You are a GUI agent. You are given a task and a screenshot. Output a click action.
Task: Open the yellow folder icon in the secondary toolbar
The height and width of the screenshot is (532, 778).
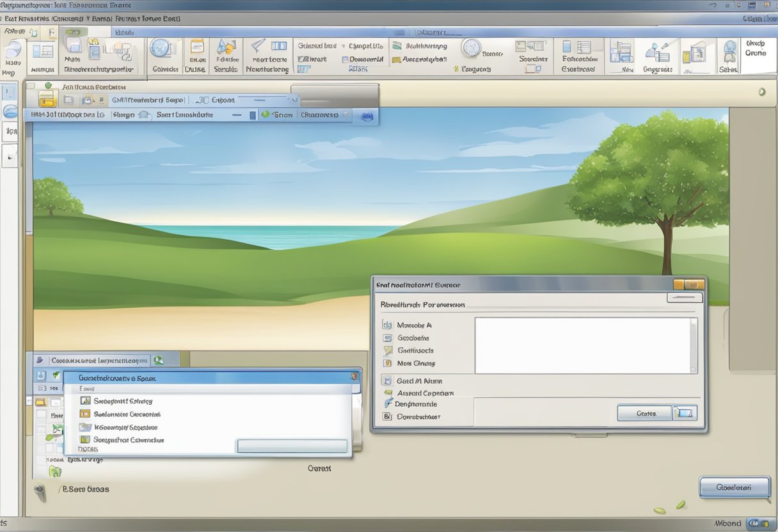47,98
